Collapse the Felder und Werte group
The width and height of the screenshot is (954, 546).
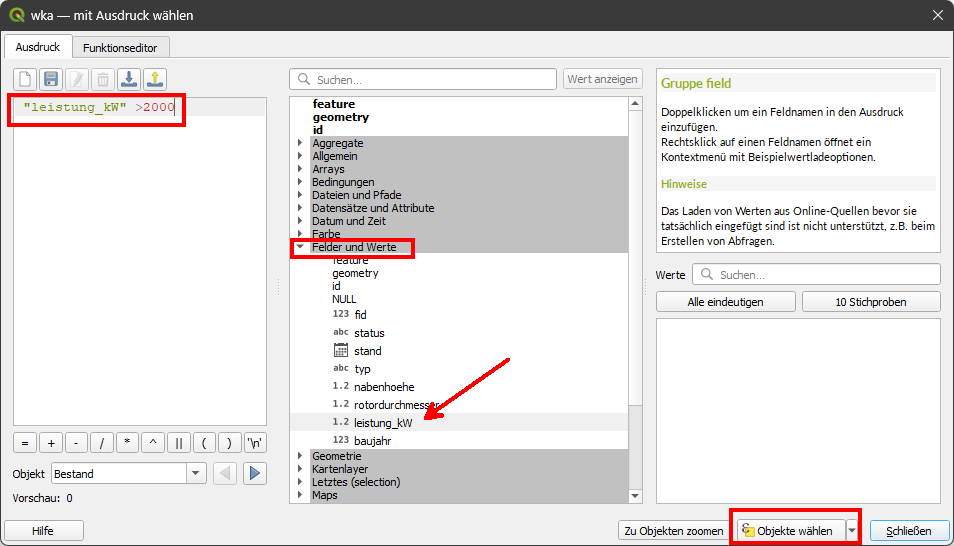pyautogui.click(x=300, y=247)
